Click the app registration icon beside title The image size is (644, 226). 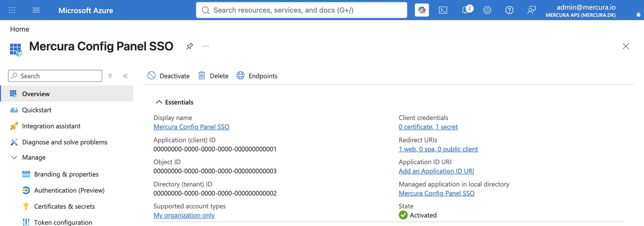click(16, 50)
